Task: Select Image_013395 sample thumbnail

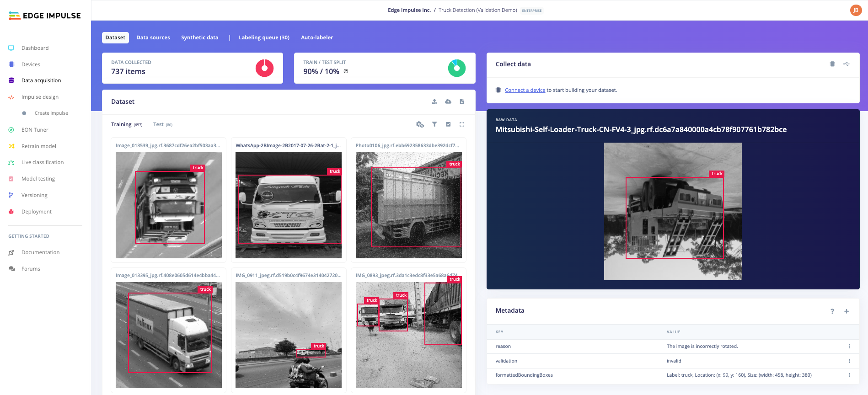Action: pos(169,335)
